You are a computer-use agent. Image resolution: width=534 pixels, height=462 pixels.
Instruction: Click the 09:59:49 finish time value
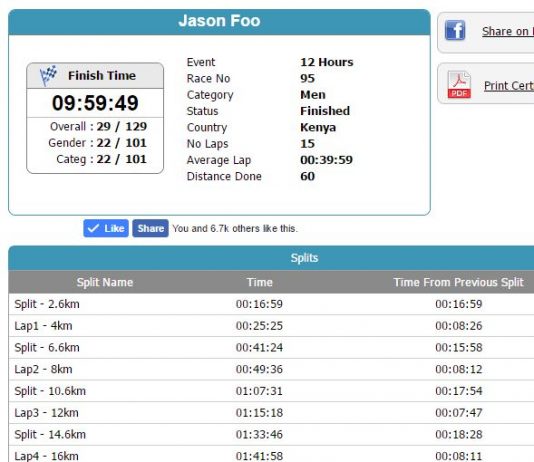click(x=95, y=103)
